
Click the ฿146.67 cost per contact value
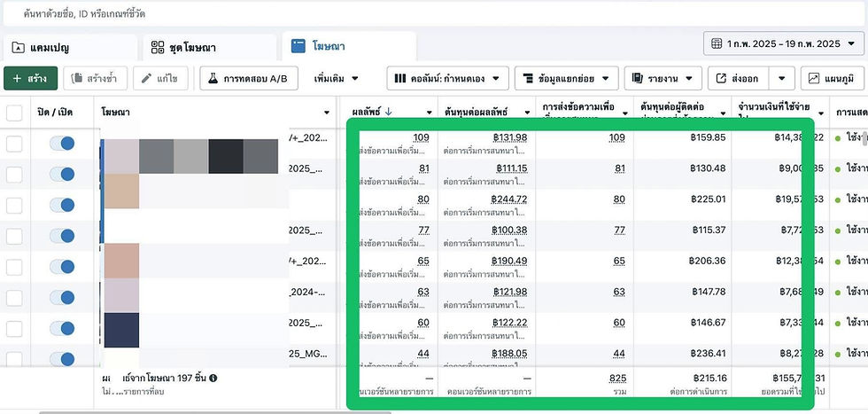coord(708,323)
